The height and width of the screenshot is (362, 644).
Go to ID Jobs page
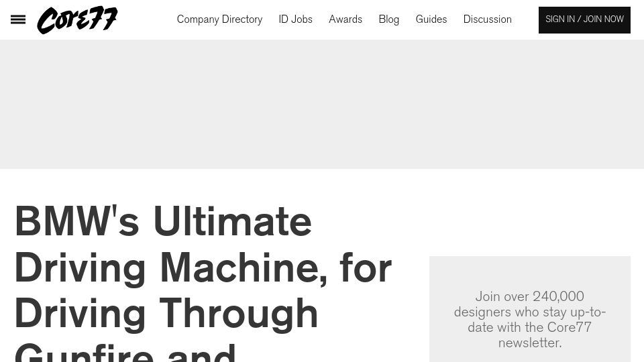[295, 19]
